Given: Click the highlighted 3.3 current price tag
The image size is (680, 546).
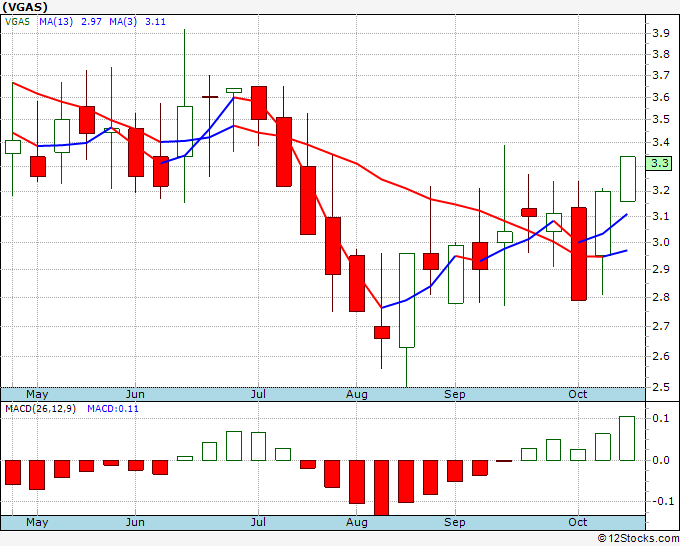Looking at the screenshot, I should (x=659, y=163).
